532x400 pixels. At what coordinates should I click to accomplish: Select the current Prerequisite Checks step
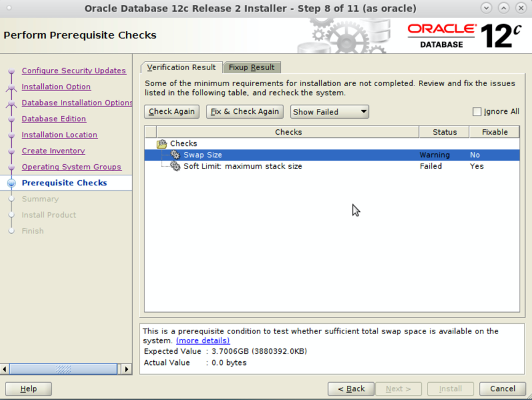(x=64, y=183)
